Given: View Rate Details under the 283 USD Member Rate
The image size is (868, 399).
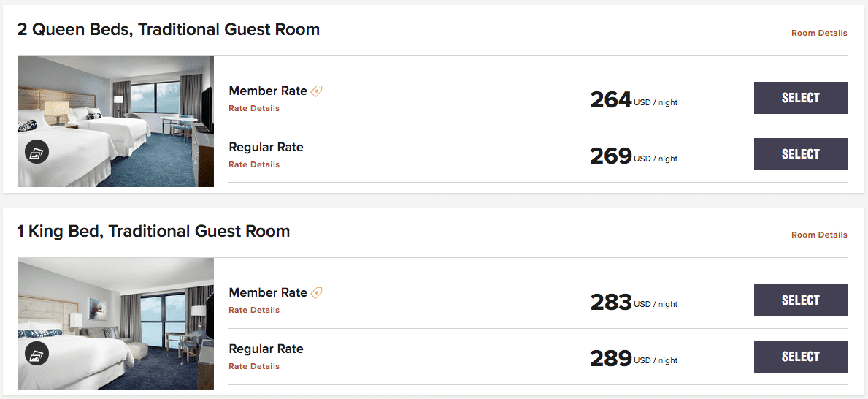Looking at the screenshot, I should pyautogui.click(x=254, y=310).
